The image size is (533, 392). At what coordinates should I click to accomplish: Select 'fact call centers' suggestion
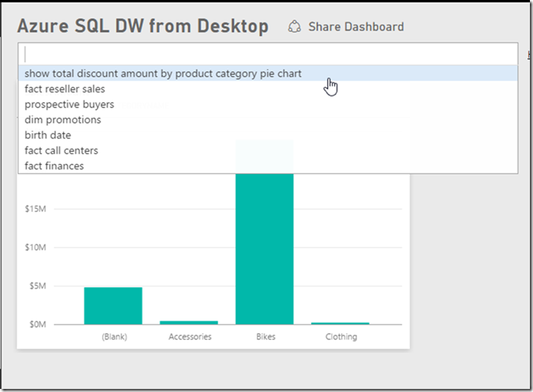tap(268, 150)
